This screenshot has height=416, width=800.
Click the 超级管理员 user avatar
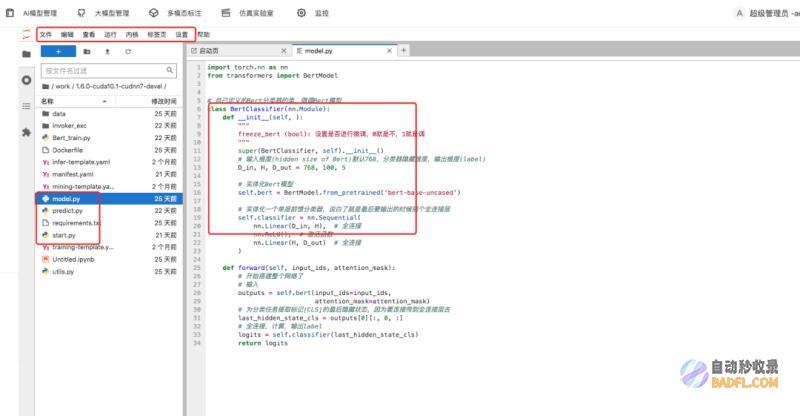coord(739,14)
